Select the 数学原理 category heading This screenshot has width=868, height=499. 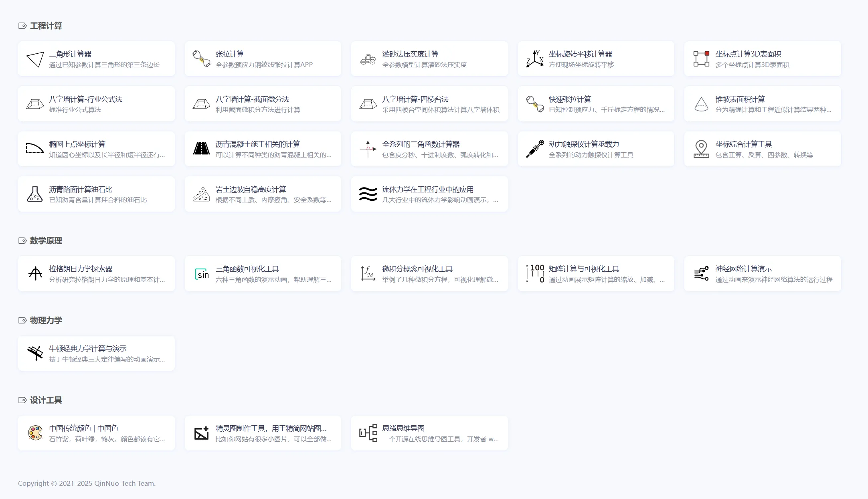coord(46,241)
